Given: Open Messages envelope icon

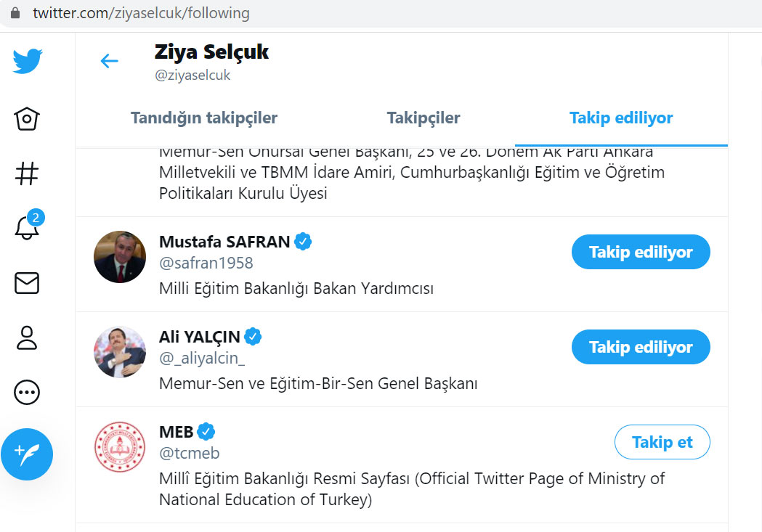Looking at the screenshot, I should coord(27,283).
